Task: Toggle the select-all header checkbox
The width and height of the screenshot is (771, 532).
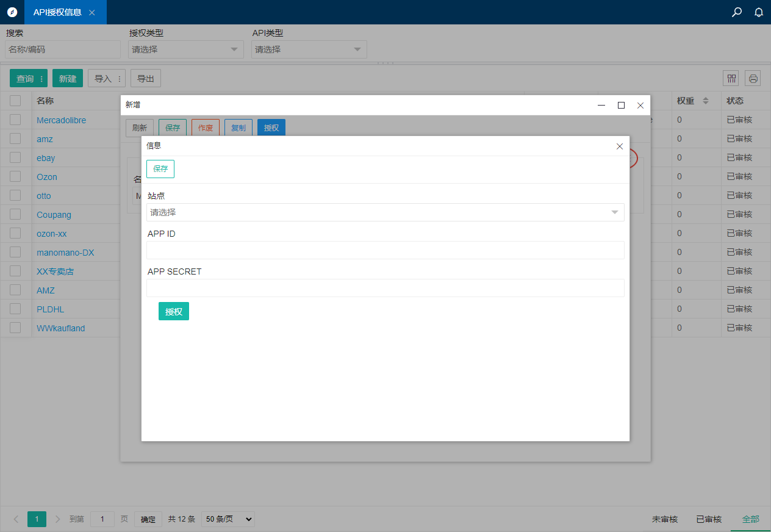Action: [x=15, y=101]
